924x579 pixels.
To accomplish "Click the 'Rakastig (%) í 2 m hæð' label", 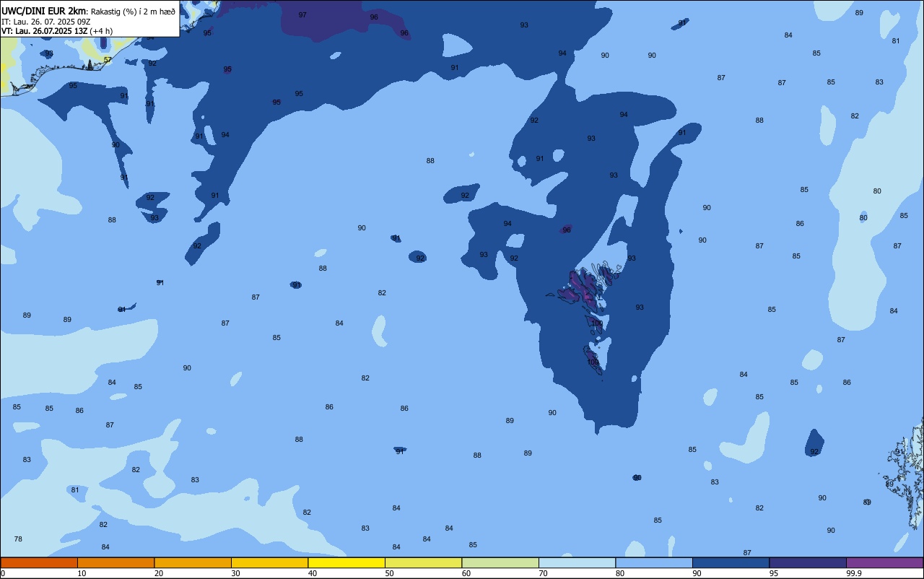I will pos(133,12).
